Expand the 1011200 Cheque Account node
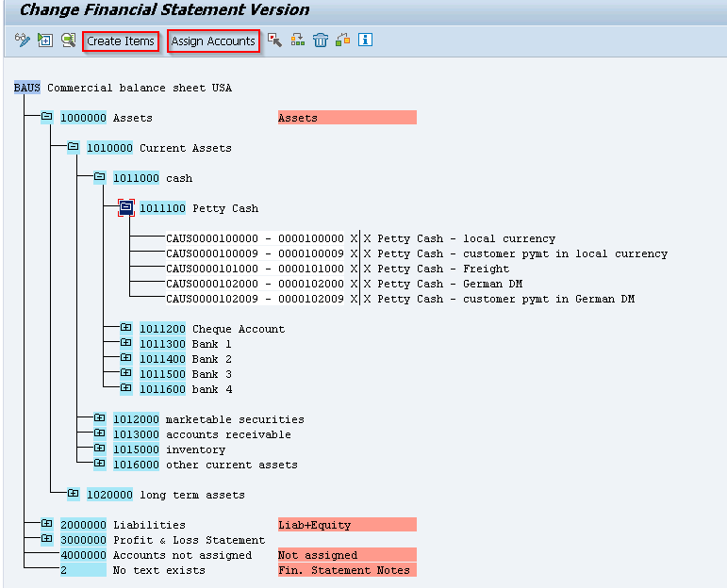Viewport: 727px width, 588px height. pyautogui.click(x=126, y=328)
